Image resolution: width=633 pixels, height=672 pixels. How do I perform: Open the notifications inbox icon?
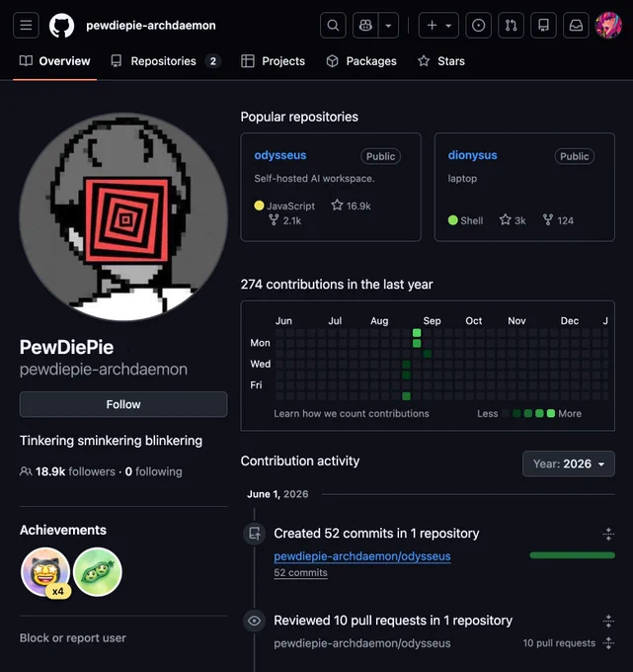click(576, 26)
